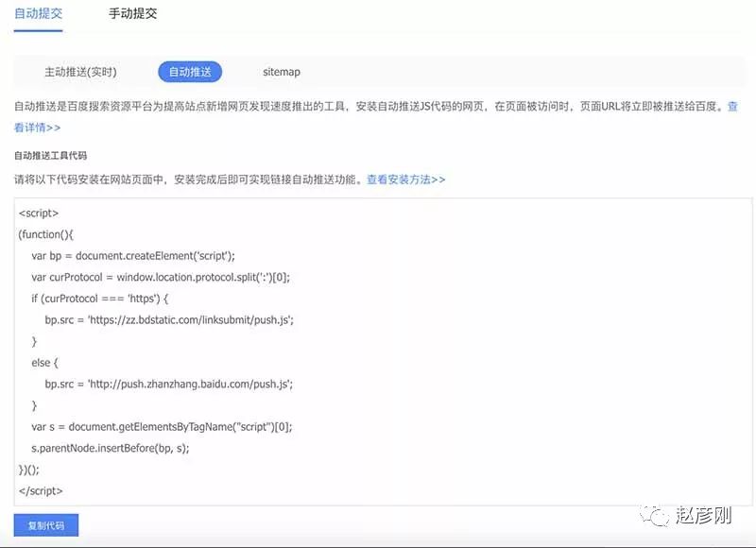Select the 自动推送 pill tab
Viewport: 756px width, 548px height.
click(190, 72)
